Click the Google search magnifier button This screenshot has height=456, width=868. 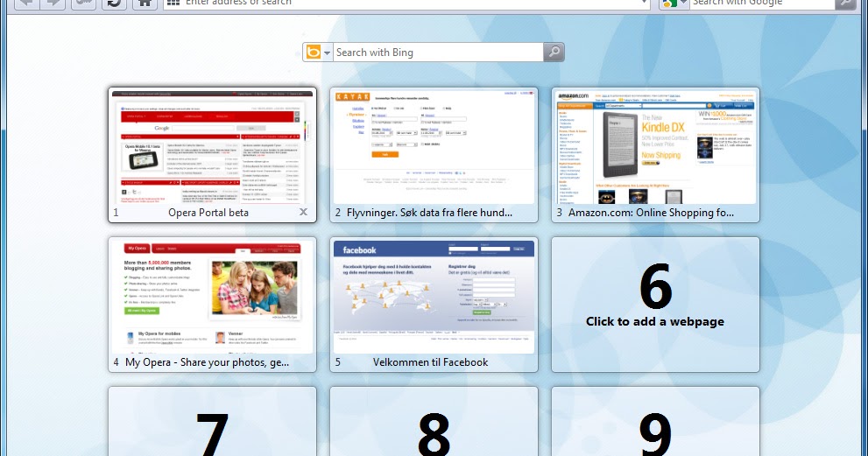pyautogui.click(x=844, y=4)
